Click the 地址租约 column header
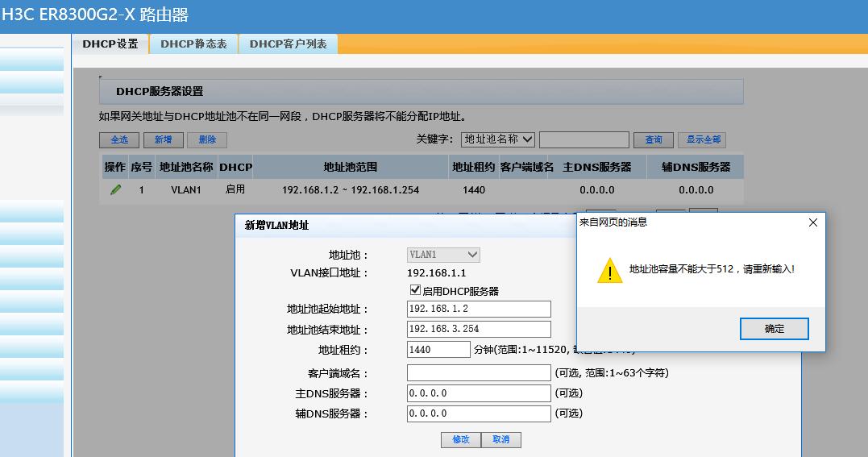Image resolution: width=868 pixels, height=457 pixels. (x=473, y=167)
